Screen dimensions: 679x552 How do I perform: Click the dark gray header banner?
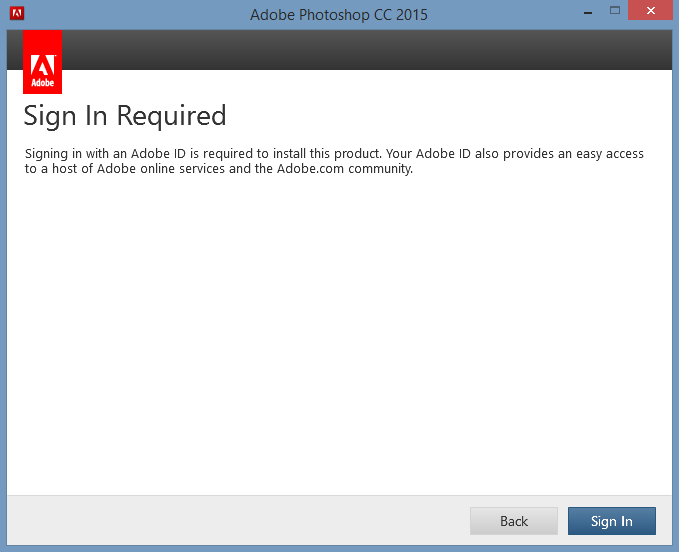[367, 50]
